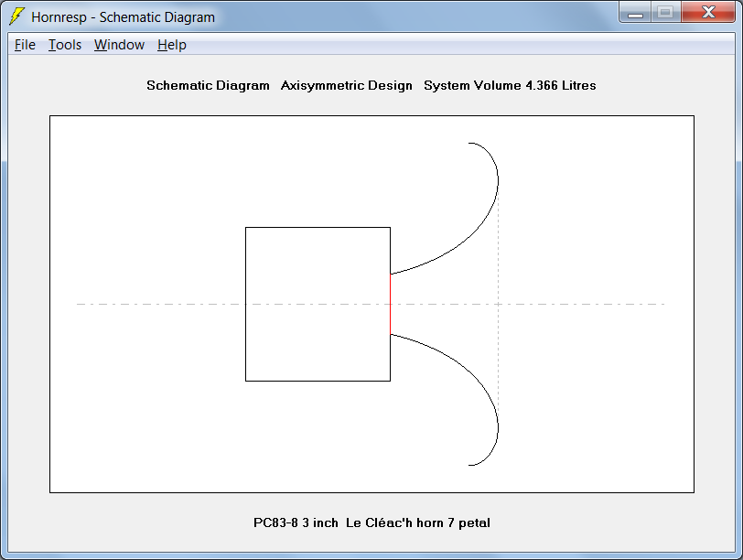Click the 'Axisymmetric Design' label
The image size is (743, 560).
[x=347, y=85]
